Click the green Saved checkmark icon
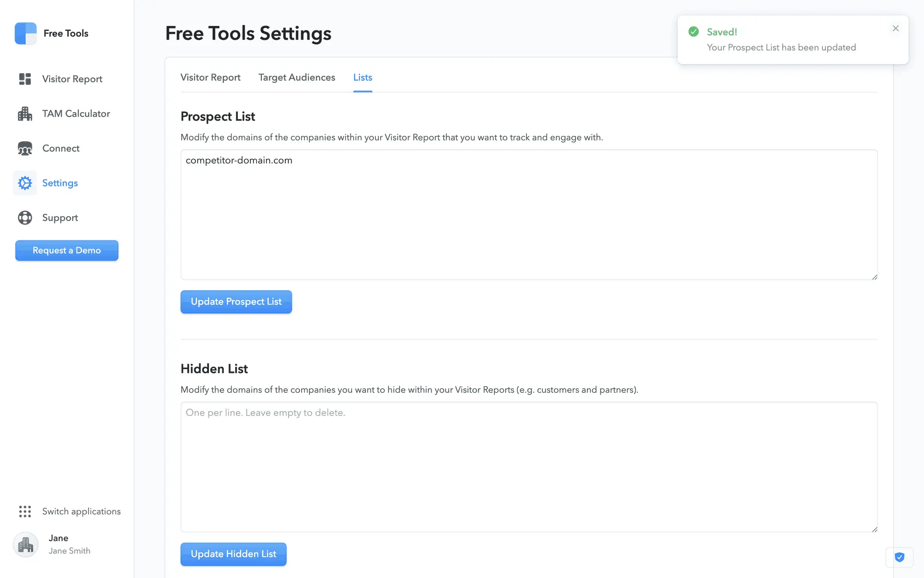The width and height of the screenshot is (924, 578). [693, 32]
